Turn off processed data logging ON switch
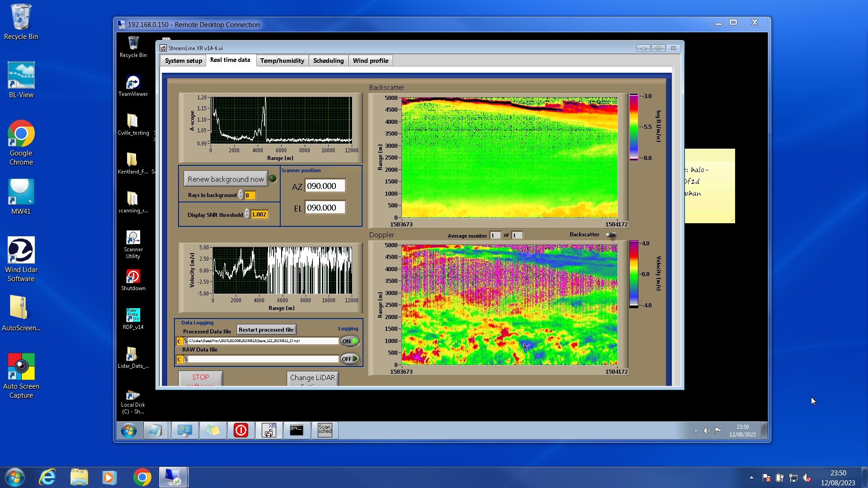 (349, 341)
